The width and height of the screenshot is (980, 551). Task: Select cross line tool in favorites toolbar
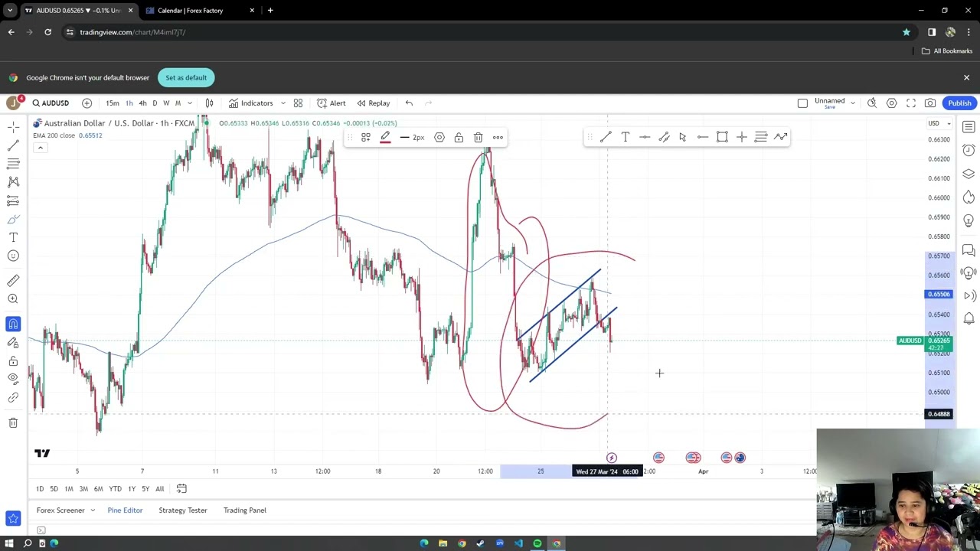click(741, 137)
